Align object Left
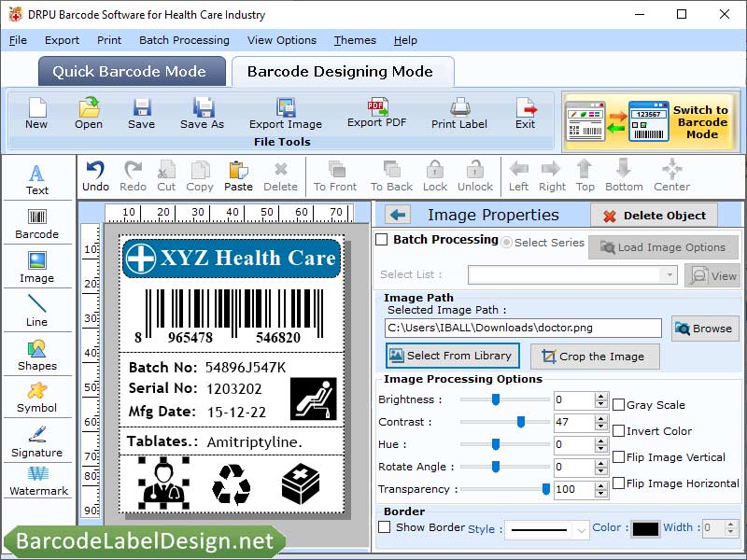This screenshot has width=747, height=560. 518,176
